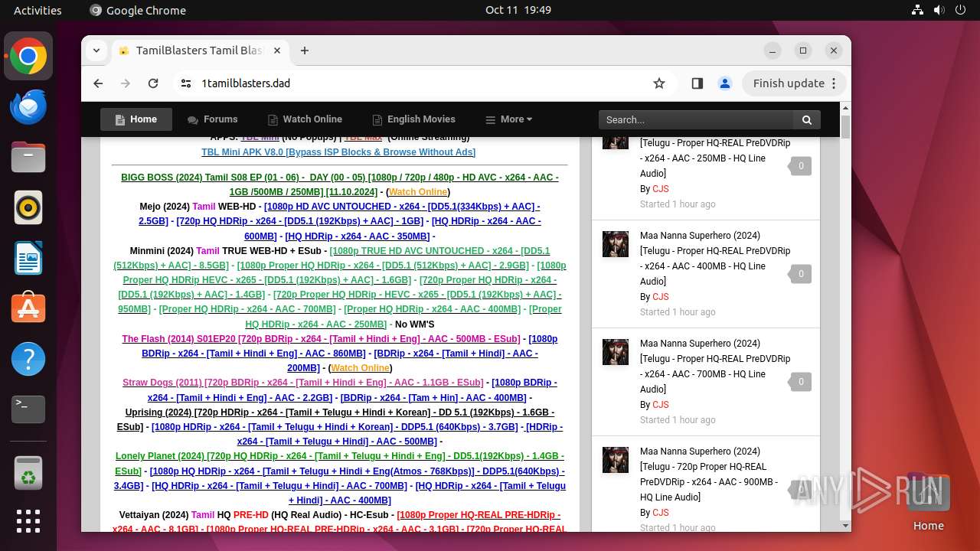Open Lonely Planet (2024) 720p HQ HDRip link
Image resolution: width=980 pixels, height=551 pixels.
[x=339, y=463]
